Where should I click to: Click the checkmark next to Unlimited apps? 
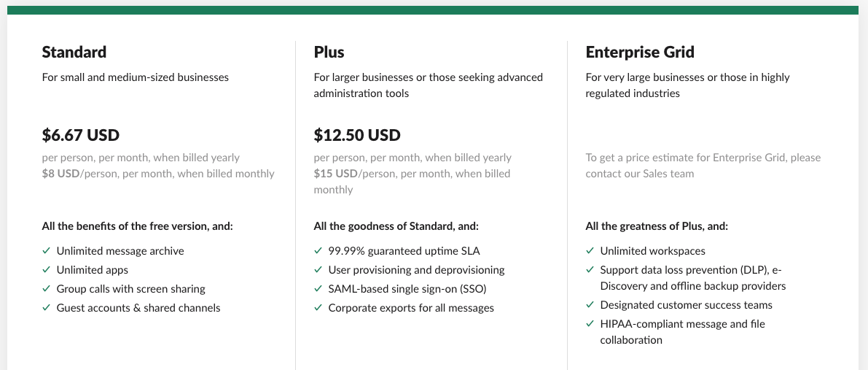click(46, 269)
